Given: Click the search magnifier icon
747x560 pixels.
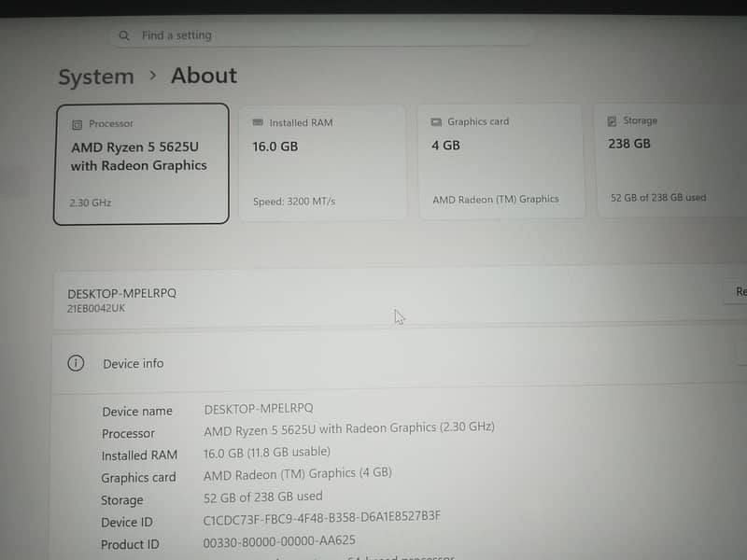Looking at the screenshot, I should point(124,35).
